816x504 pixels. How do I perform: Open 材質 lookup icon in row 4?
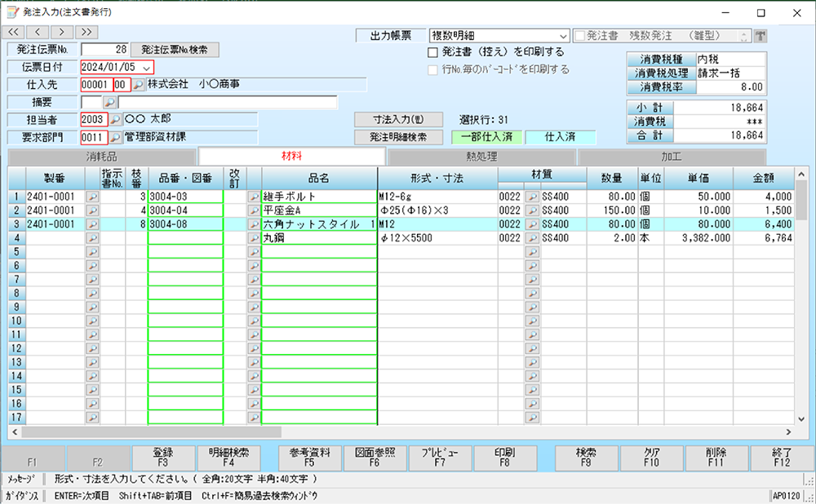point(532,238)
